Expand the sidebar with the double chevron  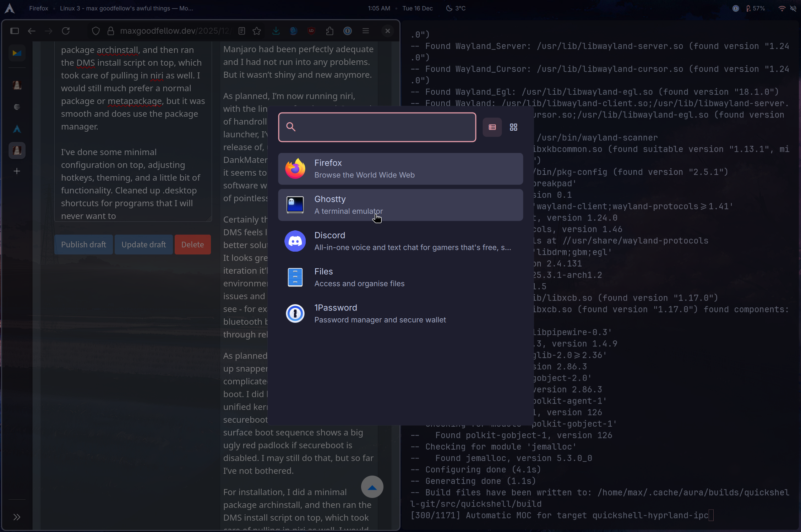tap(17, 517)
